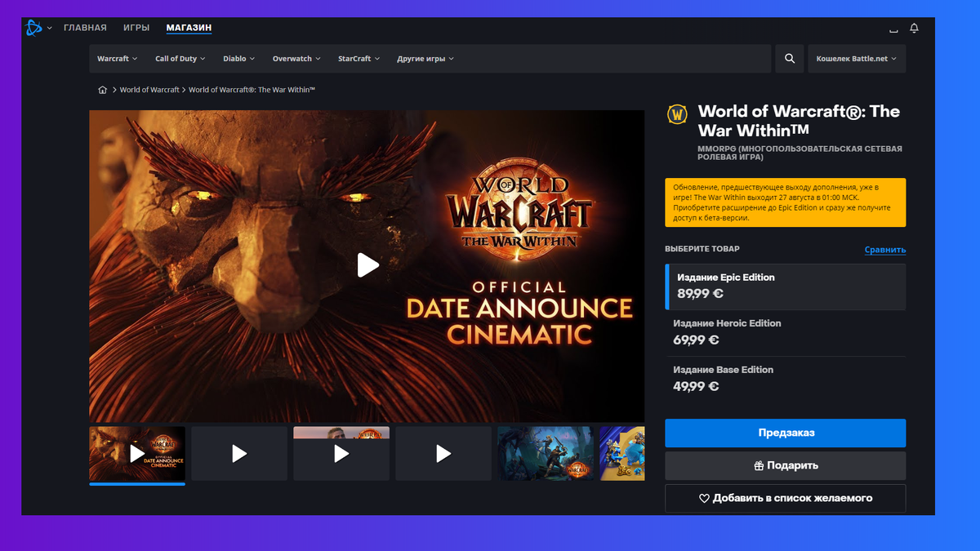
Task: Switch to the ИГРЫ tab
Action: click(x=136, y=28)
